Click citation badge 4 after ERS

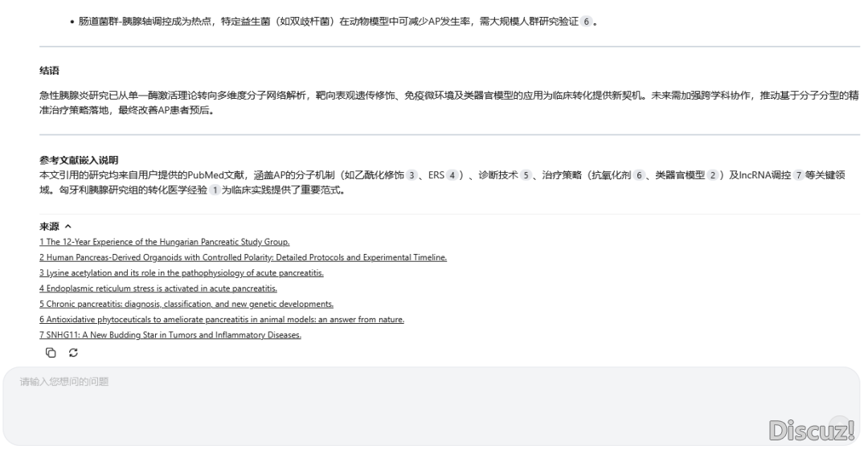click(452, 175)
